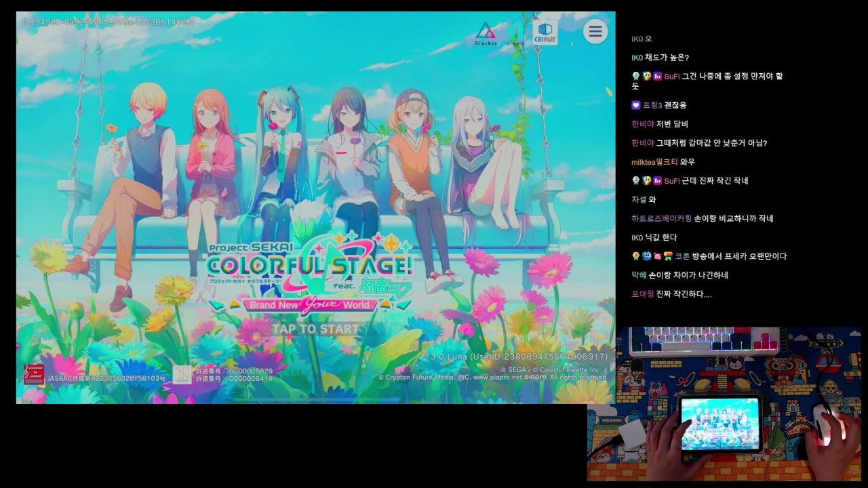Select the 모아밍 username in chat
Viewport: 868px width, 488px height.
click(642, 294)
